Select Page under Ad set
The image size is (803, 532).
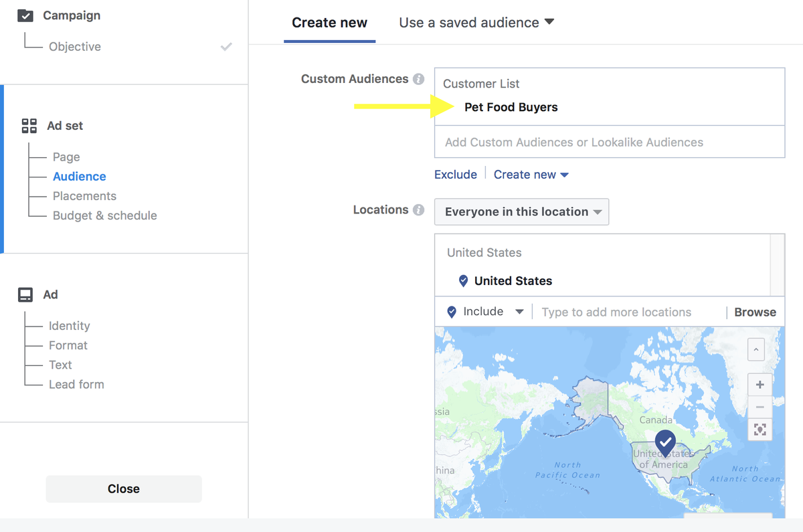pyautogui.click(x=66, y=157)
